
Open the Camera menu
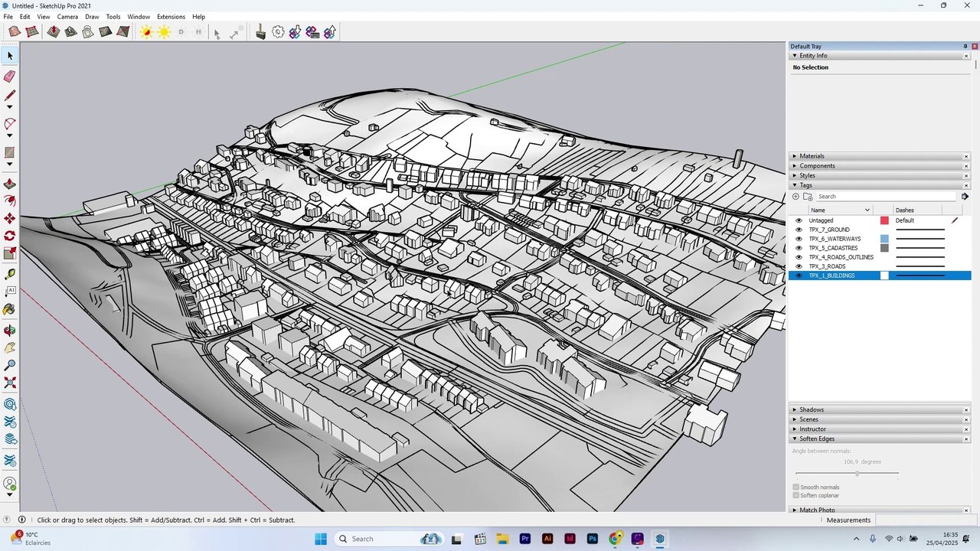click(x=67, y=17)
